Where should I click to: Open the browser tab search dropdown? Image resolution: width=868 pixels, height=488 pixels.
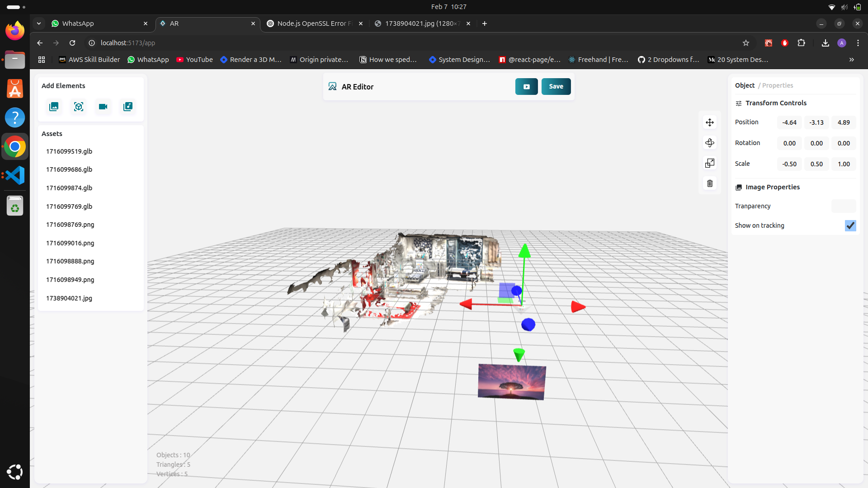pyautogui.click(x=39, y=23)
